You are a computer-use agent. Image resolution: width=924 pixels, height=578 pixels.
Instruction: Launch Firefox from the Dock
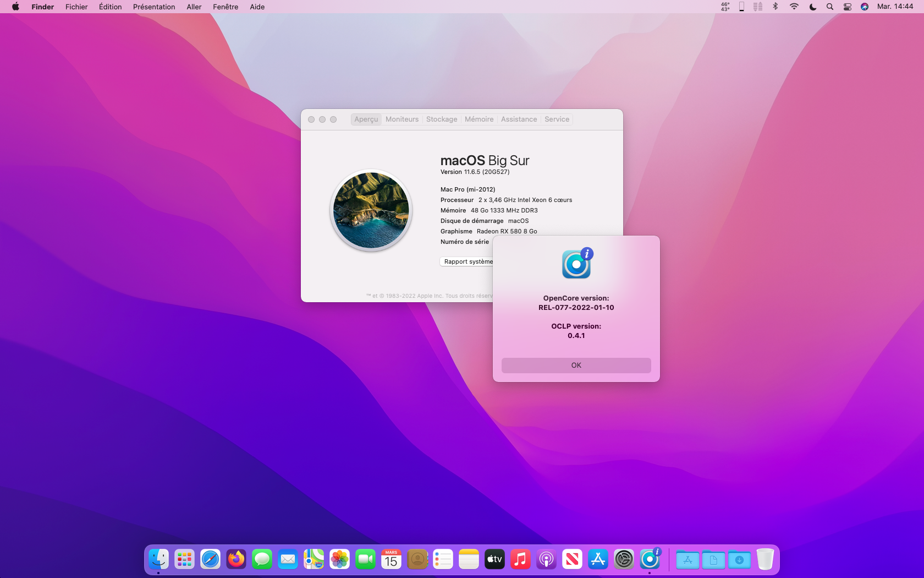(237, 559)
